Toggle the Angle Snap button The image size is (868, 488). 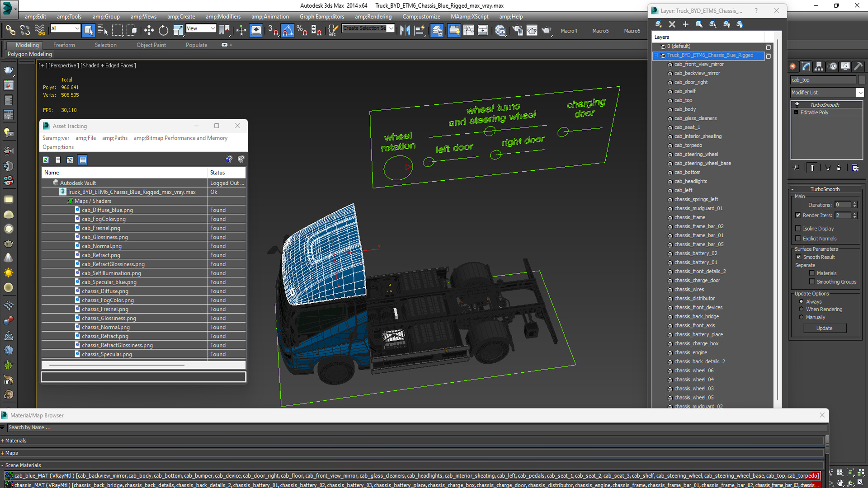288,30
